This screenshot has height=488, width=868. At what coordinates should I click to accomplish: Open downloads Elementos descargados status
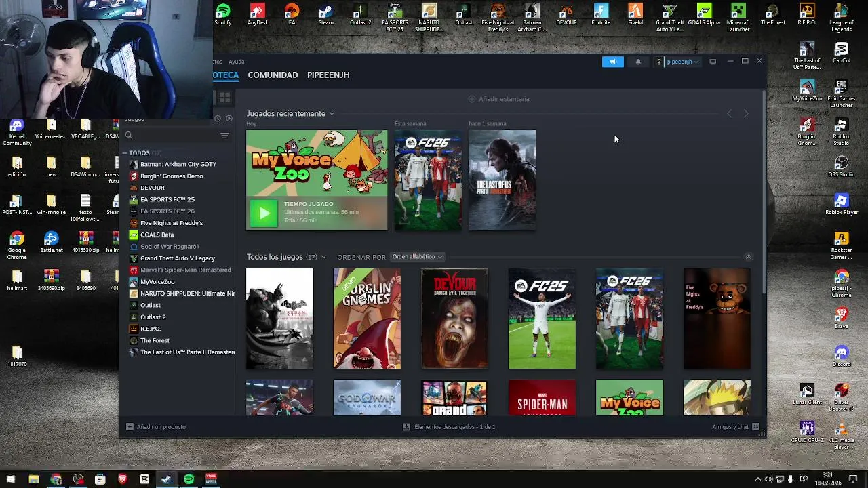pyautogui.click(x=449, y=427)
